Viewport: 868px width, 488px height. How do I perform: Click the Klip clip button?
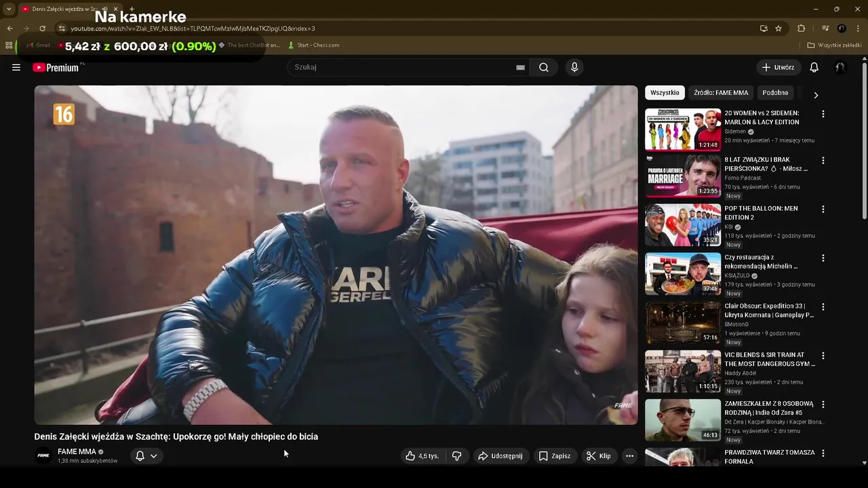coord(598,456)
